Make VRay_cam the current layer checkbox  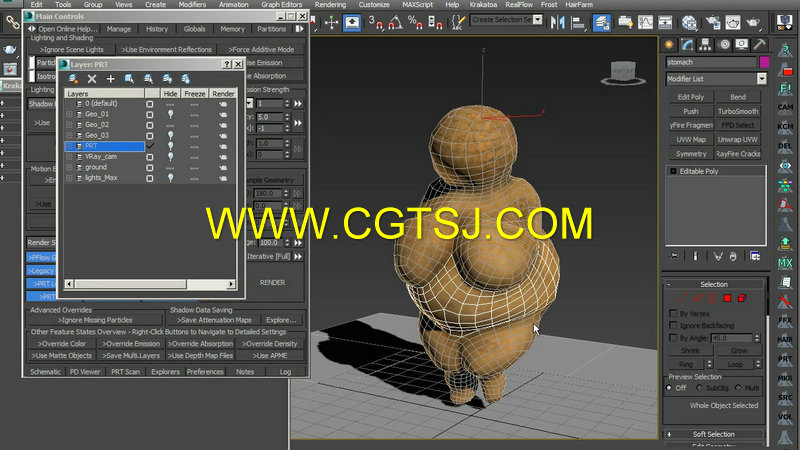tap(149, 157)
